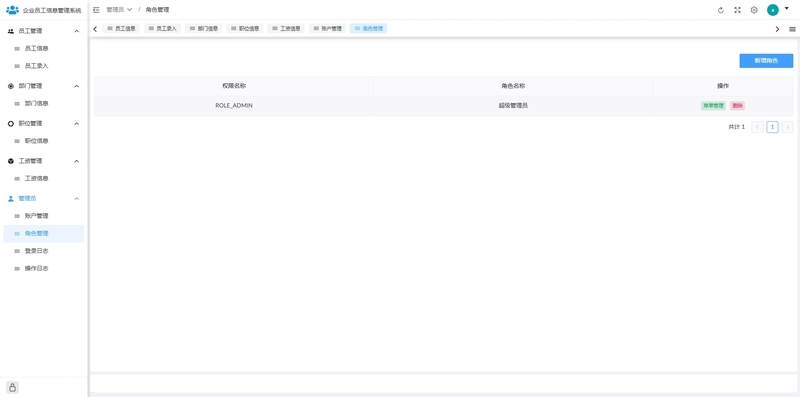Open 员工信息 in the sidebar

pyautogui.click(x=44, y=48)
